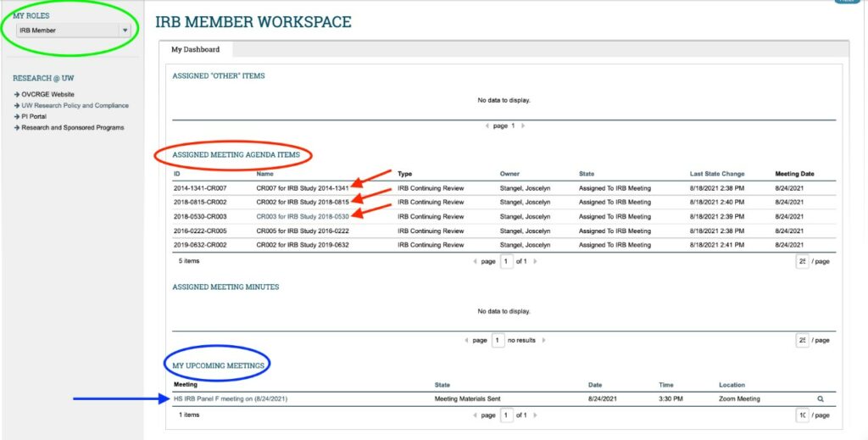
Task: Open UW Research Policy and Compliance link
Action: (x=75, y=106)
